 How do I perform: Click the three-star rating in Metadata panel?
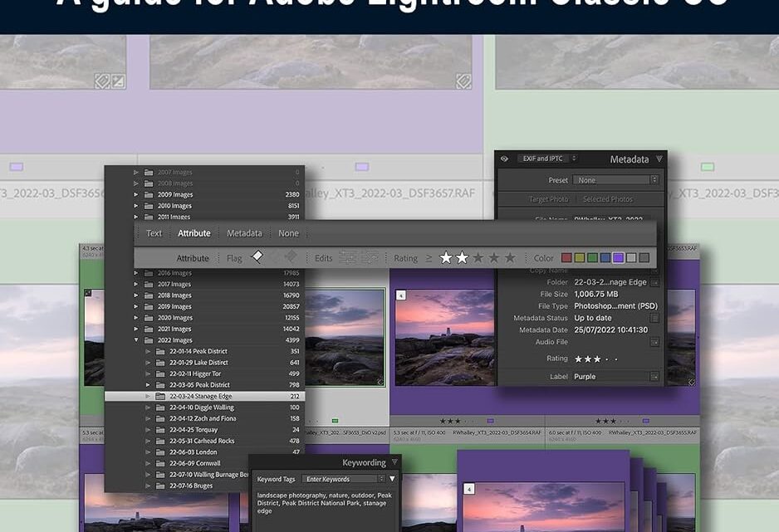(587, 359)
